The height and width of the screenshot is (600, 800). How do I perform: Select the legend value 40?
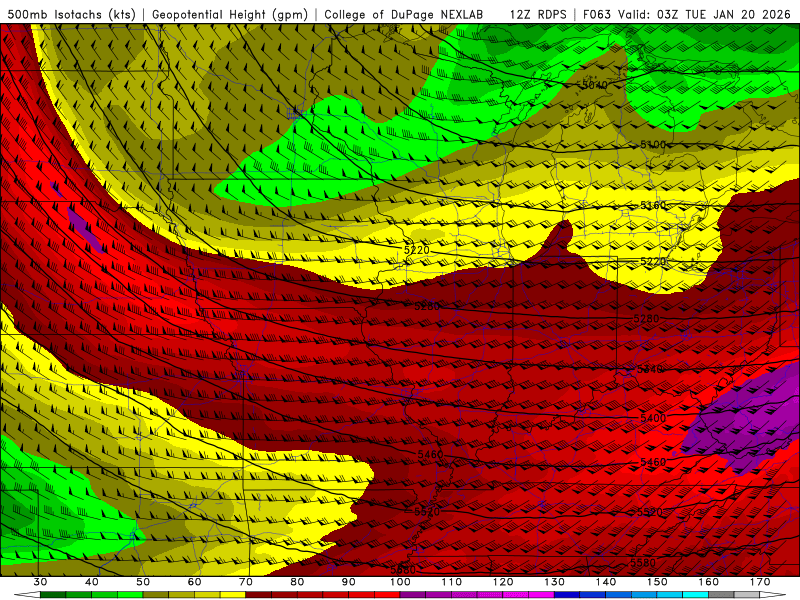click(92, 582)
